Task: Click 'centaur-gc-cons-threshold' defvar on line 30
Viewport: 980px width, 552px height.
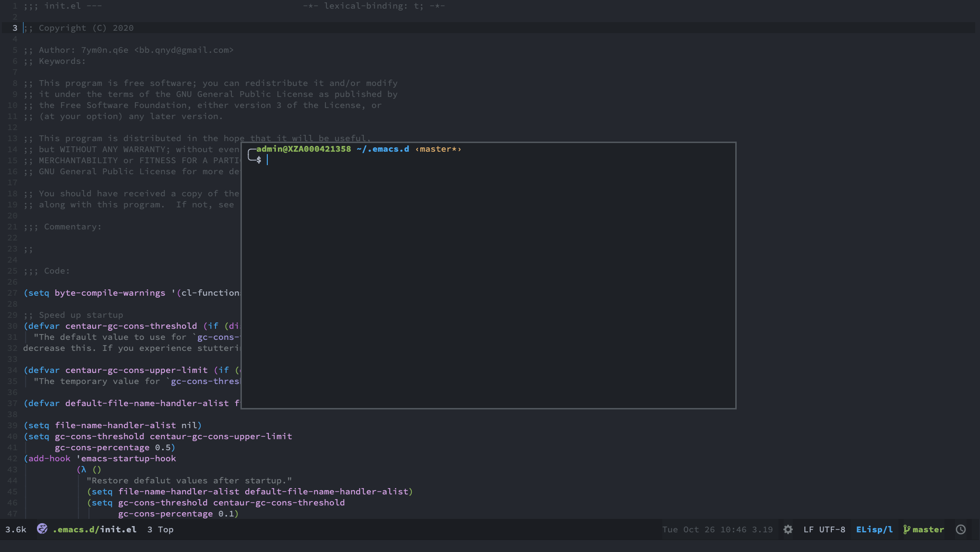Action: click(x=131, y=326)
